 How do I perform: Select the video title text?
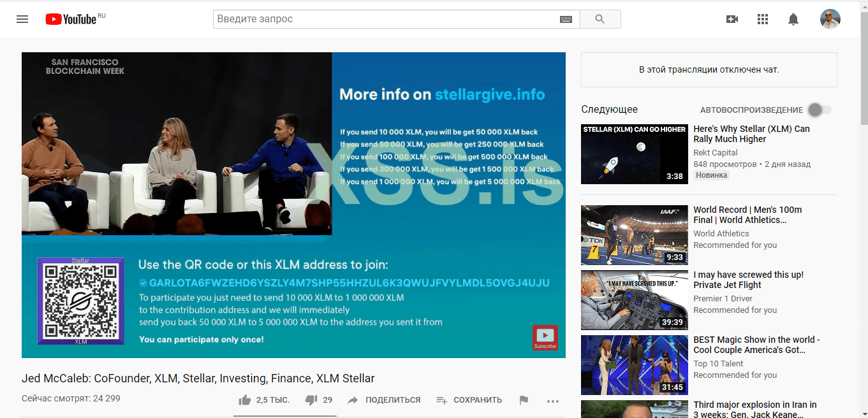pos(198,378)
